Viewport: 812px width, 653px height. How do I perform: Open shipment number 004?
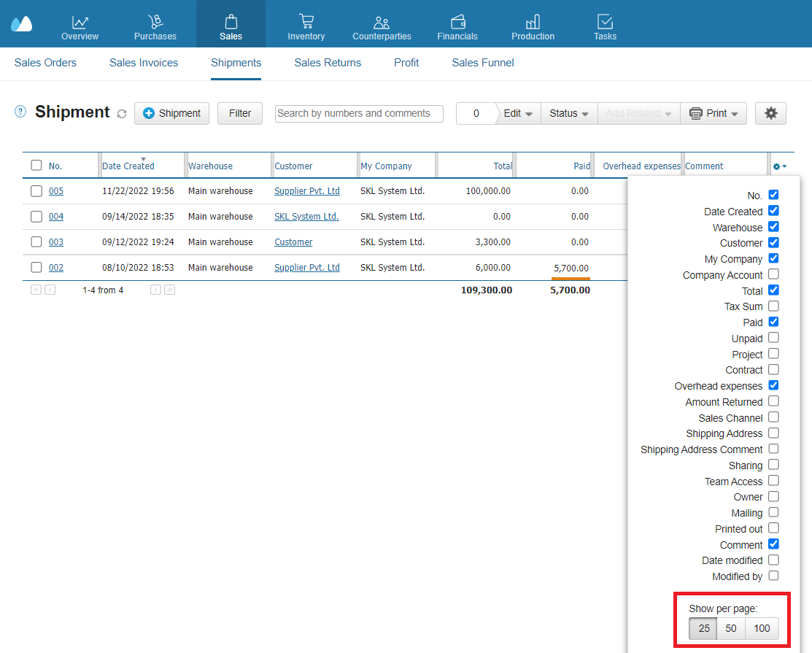tap(56, 217)
